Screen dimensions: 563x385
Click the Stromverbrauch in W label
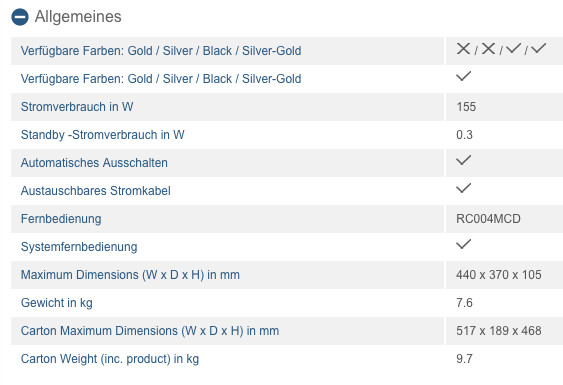[x=77, y=107]
